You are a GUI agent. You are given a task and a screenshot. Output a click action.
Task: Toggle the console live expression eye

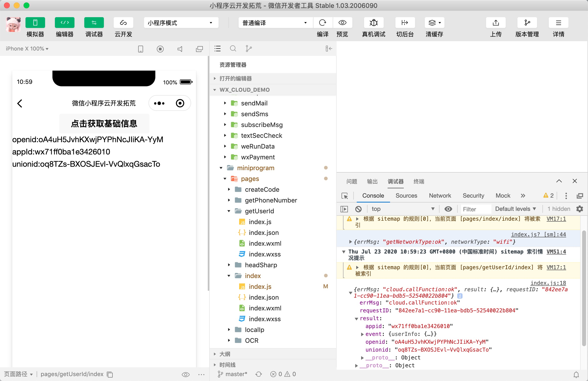tap(448, 209)
